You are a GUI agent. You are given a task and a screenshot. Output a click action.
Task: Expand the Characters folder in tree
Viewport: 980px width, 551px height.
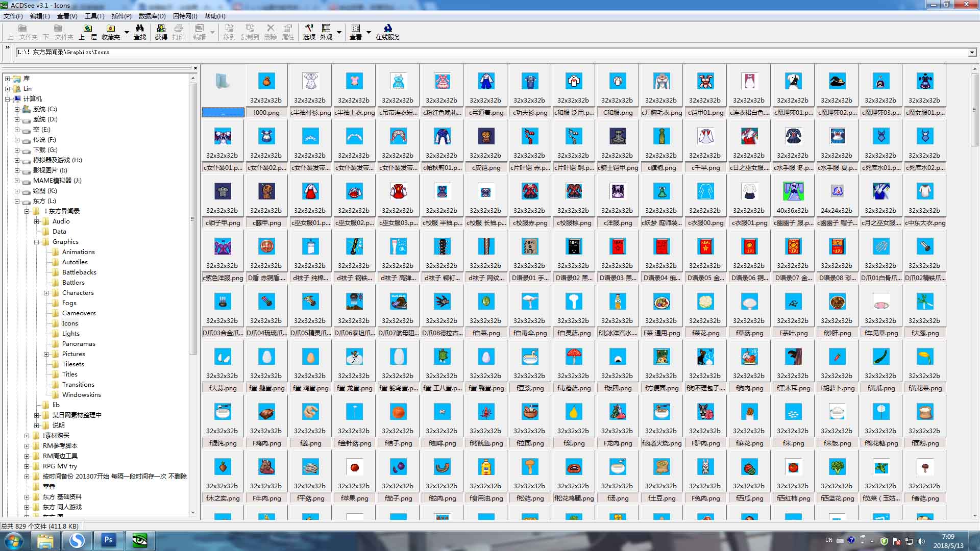tap(46, 293)
